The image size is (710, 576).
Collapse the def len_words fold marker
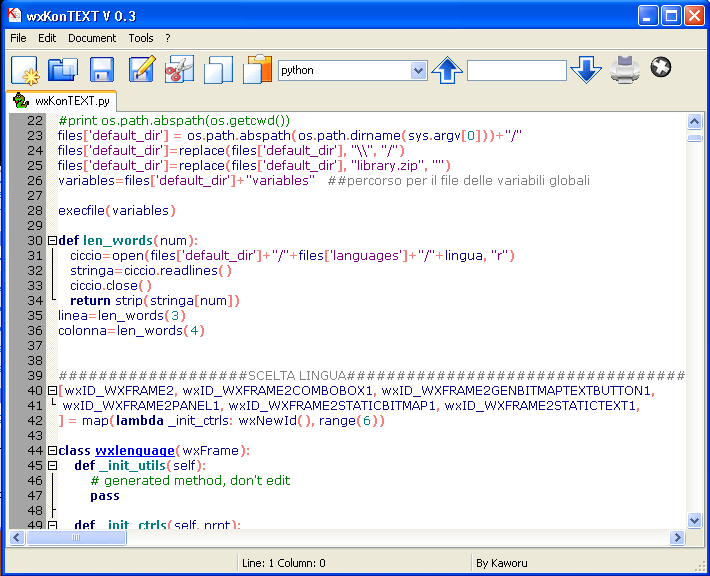click(x=52, y=240)
